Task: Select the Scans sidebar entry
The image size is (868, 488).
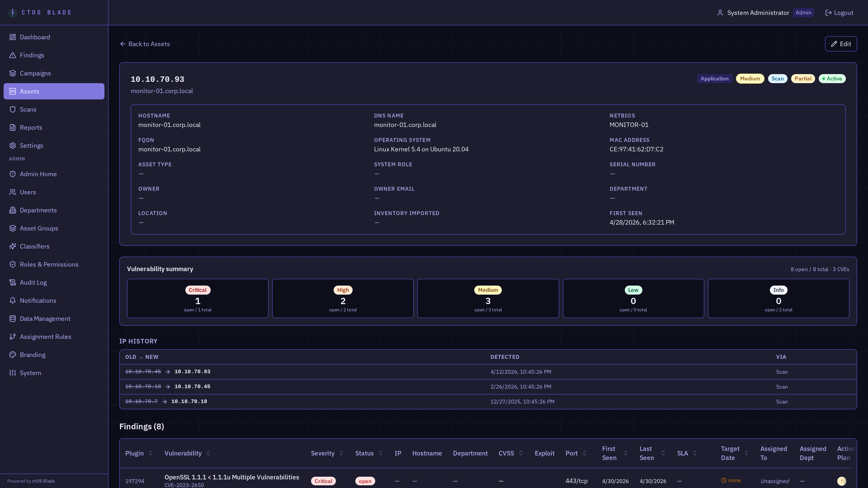Action: pyautogui.click(x=54, y=109)
